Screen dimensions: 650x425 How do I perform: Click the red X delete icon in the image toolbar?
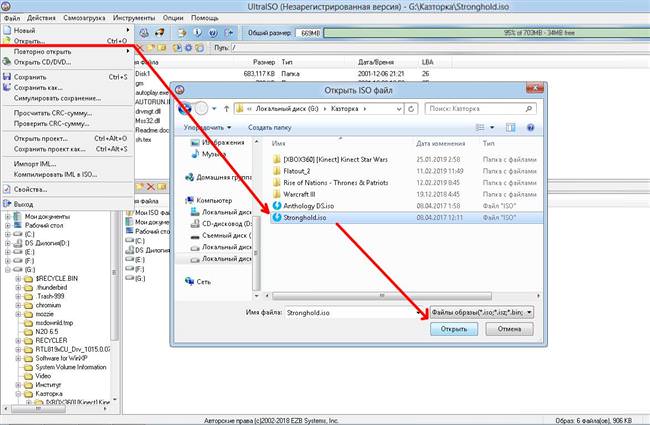(140, 48)
